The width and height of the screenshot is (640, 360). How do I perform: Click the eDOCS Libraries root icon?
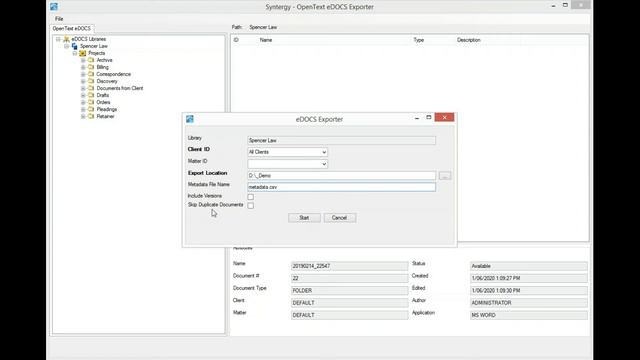[x=66, y=39]
